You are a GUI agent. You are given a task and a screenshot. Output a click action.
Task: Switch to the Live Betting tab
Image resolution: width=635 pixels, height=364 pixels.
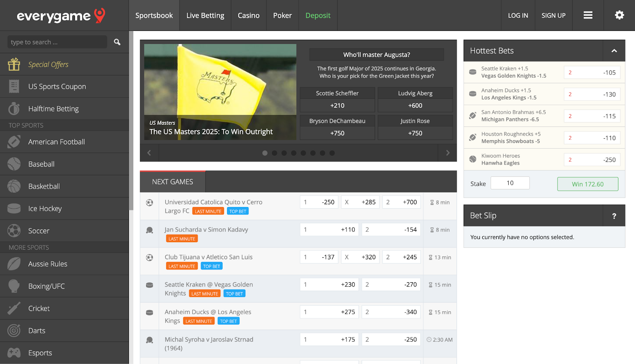click(x=205, y=15)
